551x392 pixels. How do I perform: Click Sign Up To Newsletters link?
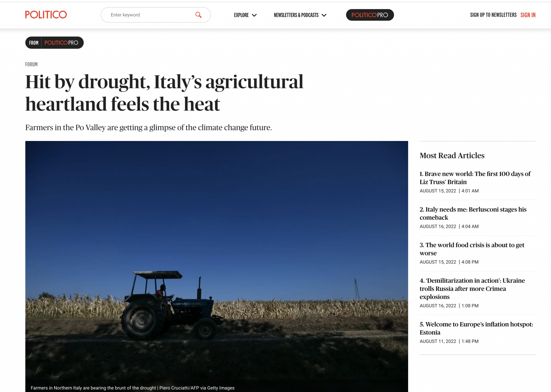pos(493,15)
